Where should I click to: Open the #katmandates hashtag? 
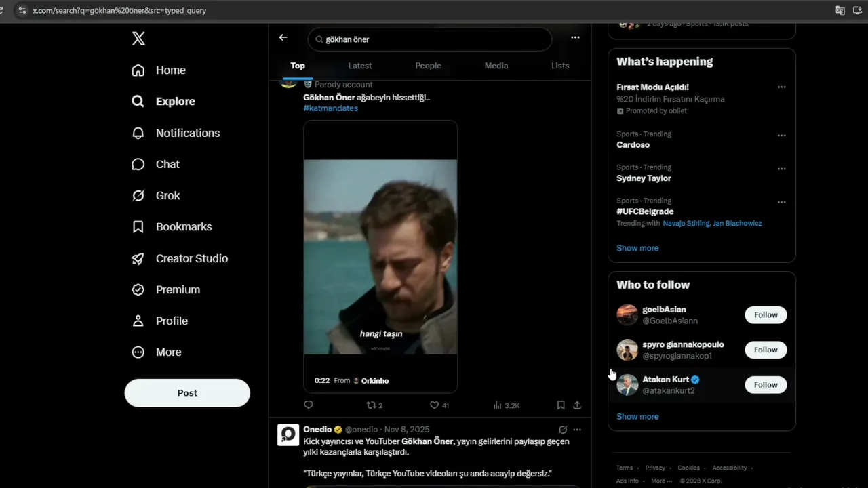click(x=331, y=108)
